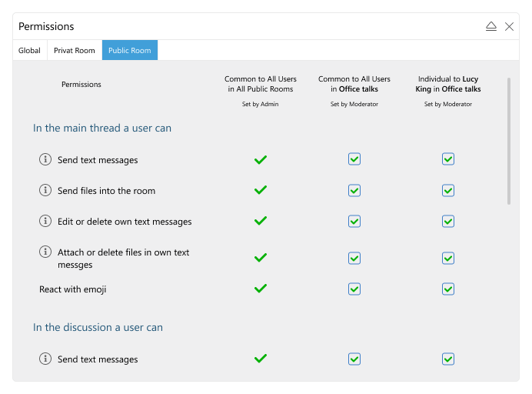532x394 pixels.
Task: Open info icon for discussion Send text messages
Action: 45,359
